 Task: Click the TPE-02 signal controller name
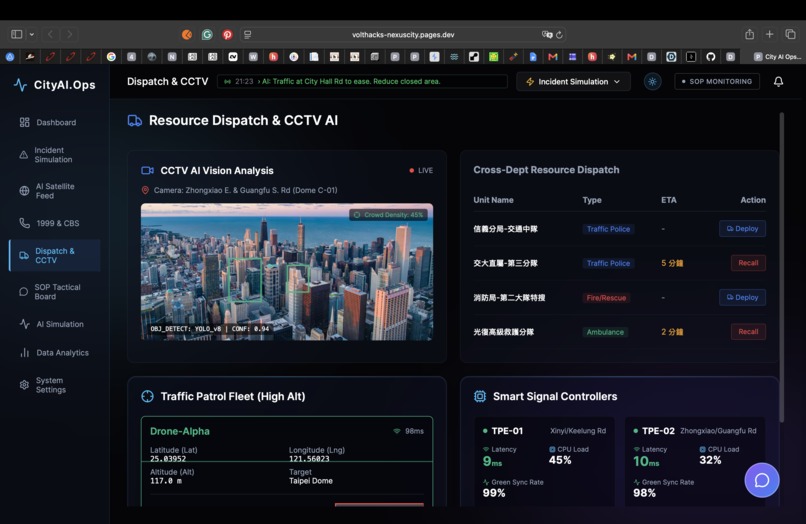pos(658,431)
